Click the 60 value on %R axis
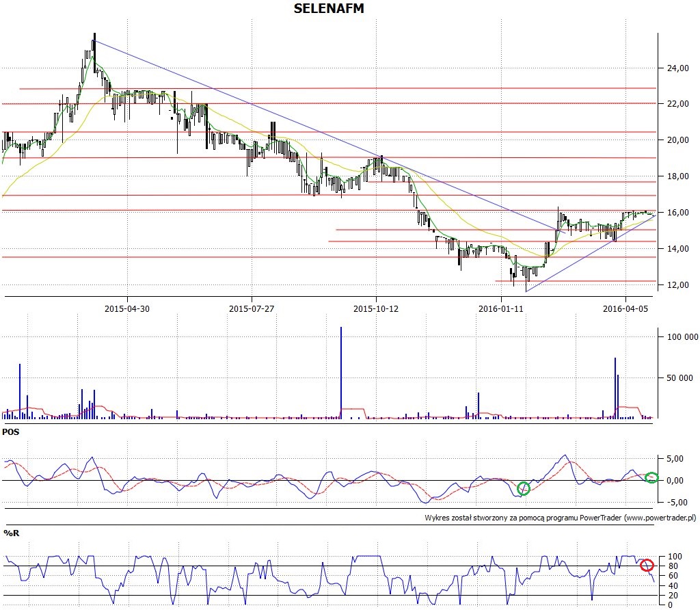700x610 pixels. 673,576
